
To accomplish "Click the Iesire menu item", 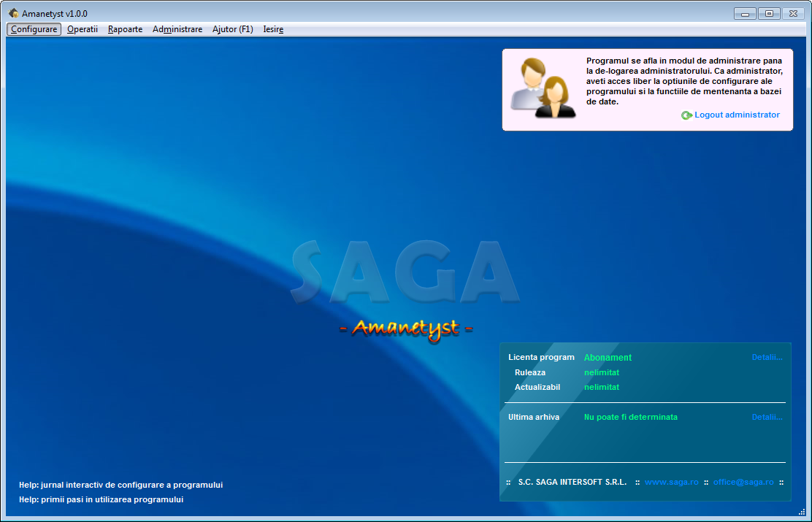I will click(273, 29).
